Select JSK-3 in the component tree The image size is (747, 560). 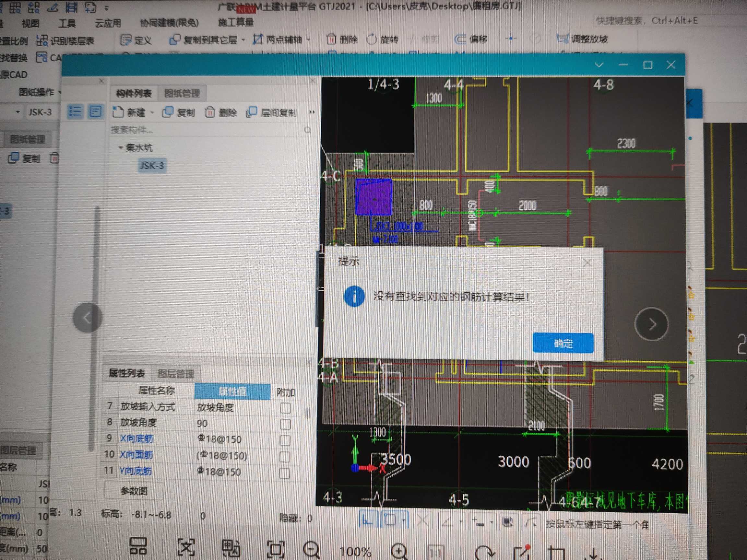[152, 165]
